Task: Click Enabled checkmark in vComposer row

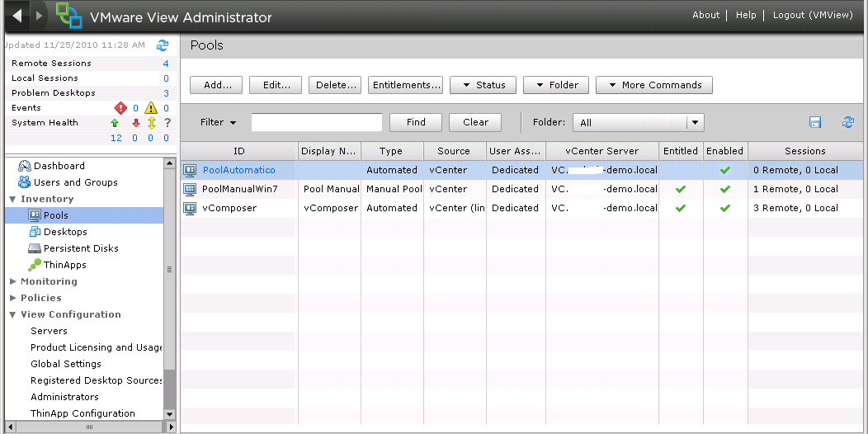Action: (724, 208)
